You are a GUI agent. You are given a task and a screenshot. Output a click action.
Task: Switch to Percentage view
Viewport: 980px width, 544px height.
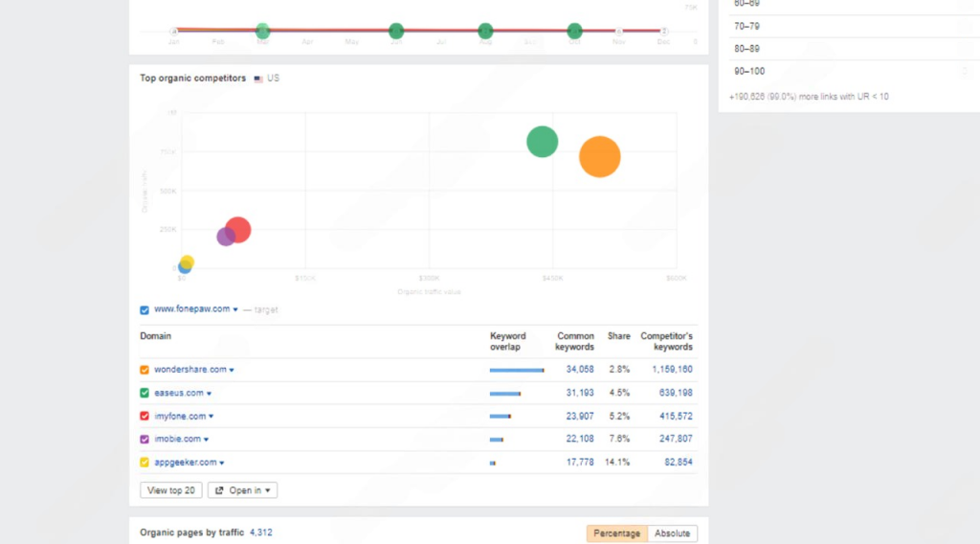click(x=617, y=533)
